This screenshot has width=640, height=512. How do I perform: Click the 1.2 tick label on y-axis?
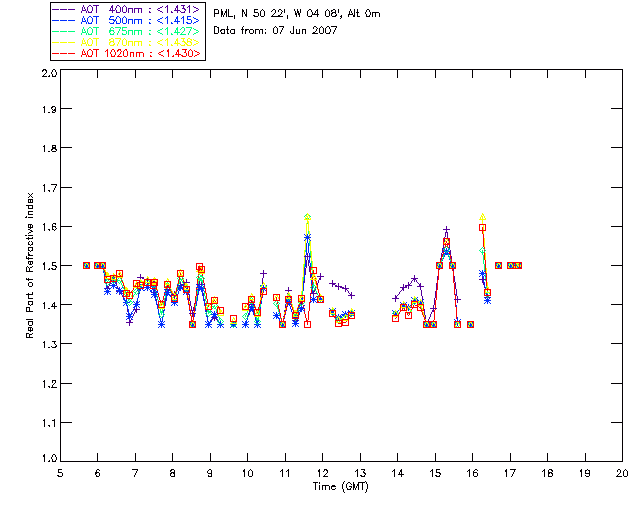[49, 384]
